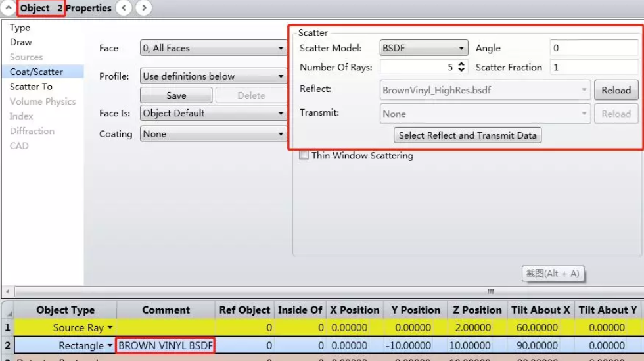Open the Draw properties section
Viewport: 644px width, 361px height.
click(x=20, y=42)
